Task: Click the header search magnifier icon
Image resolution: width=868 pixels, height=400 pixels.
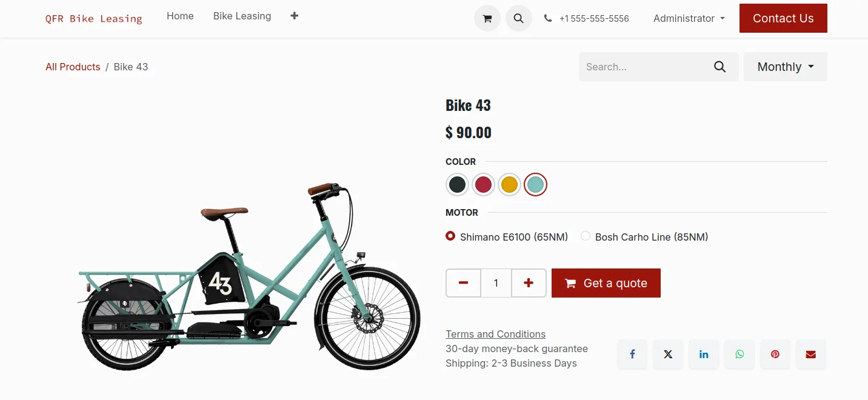Action: tap(518, 18)
